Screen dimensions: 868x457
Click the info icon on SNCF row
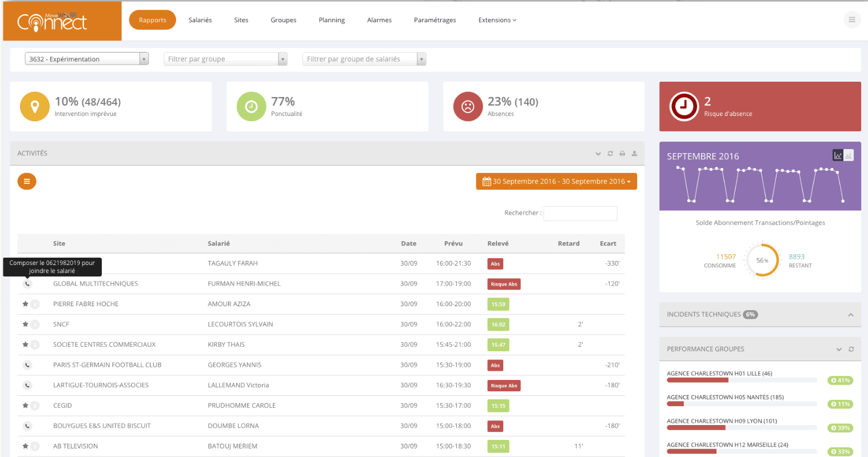(35, 324)
